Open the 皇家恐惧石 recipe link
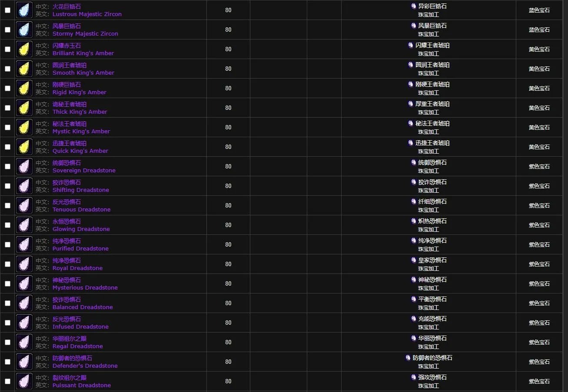The height and width of the screenshot is (392, 568). pyautogui.click(x=432, y=260)
